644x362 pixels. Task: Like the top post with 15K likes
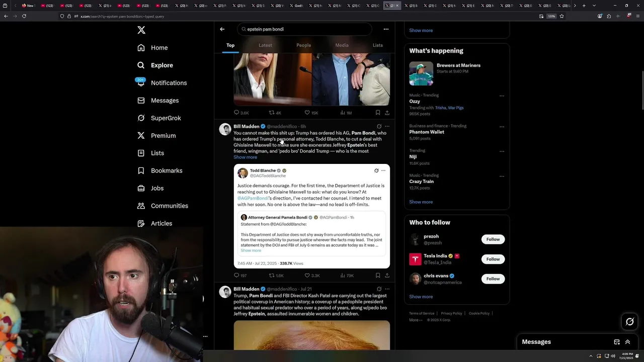[311, 113]
